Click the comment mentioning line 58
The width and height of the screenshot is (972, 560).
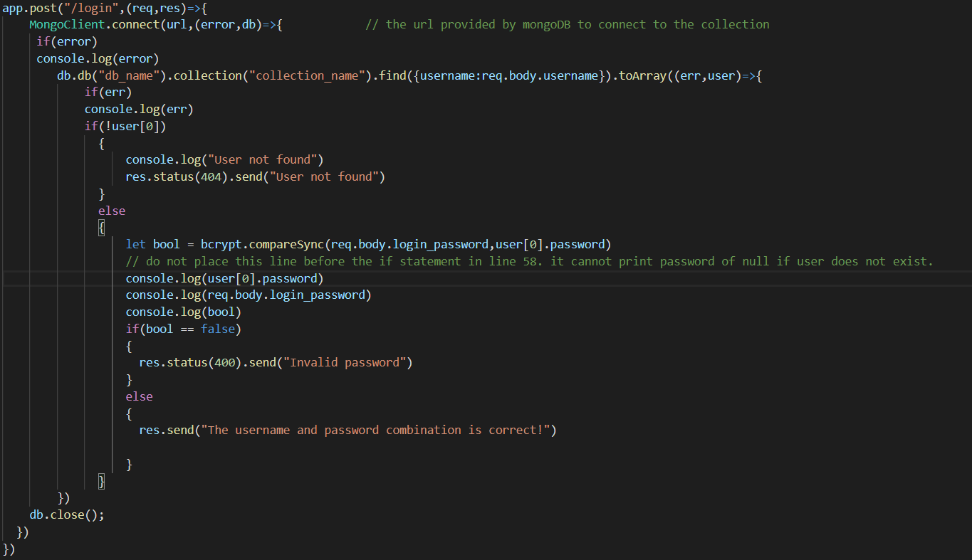point(529,261)
